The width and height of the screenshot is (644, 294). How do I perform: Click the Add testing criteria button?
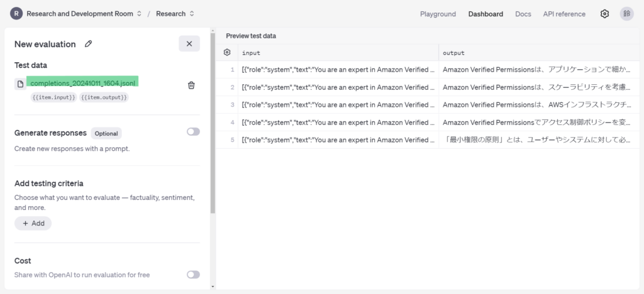pyautogui.click(x=33, y=224)
